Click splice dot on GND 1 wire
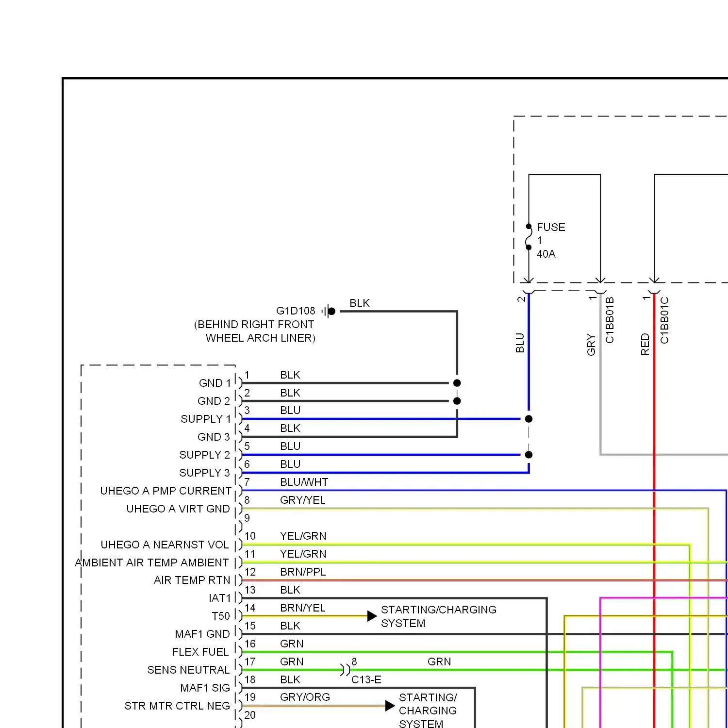Image resolution: width=728 pixels, height=728 pixels. pyautogui.click(x=457, y=383)
